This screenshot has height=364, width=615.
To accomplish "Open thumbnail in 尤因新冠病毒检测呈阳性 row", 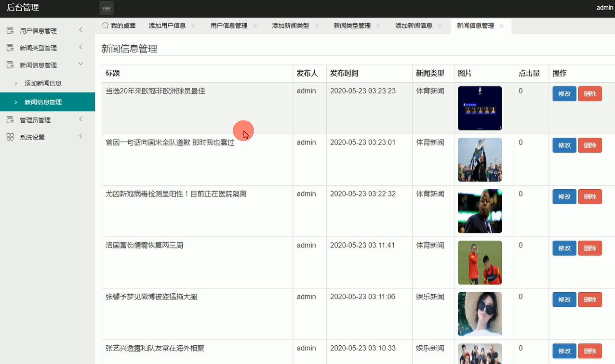I will (x=480, y=211).
